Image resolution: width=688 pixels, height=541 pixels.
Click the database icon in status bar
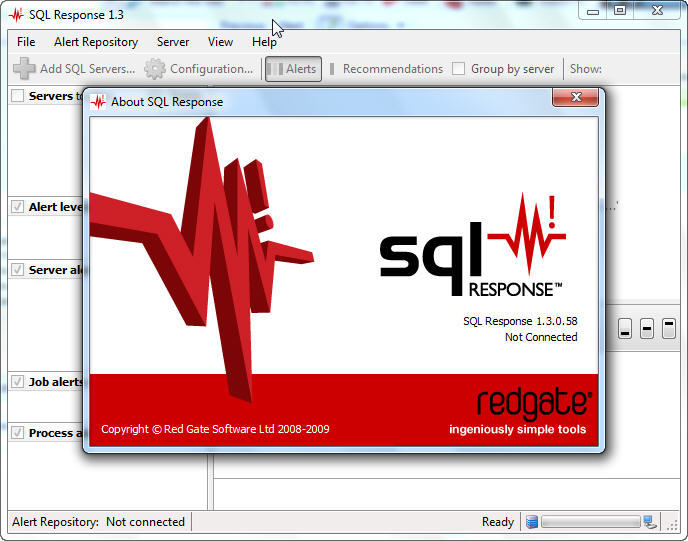click(532, 522)
